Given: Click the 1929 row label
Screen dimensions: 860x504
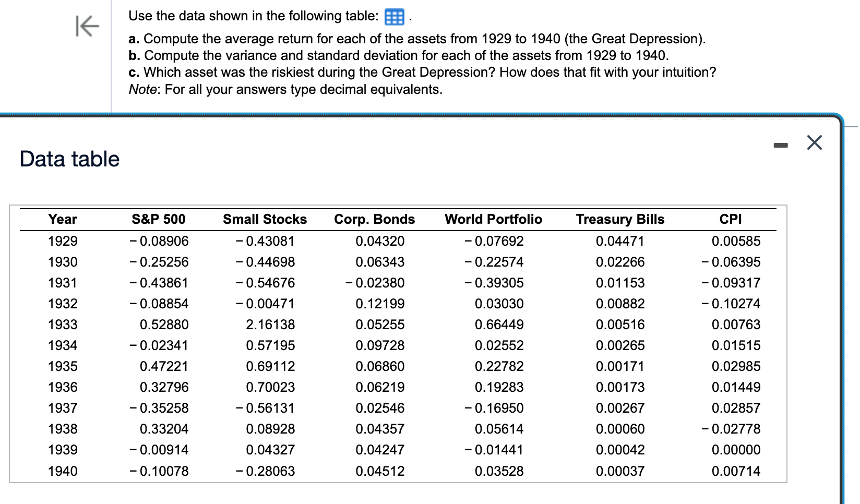Looking at the screenshot, I should pyautogui.click(x=62, y=241).
